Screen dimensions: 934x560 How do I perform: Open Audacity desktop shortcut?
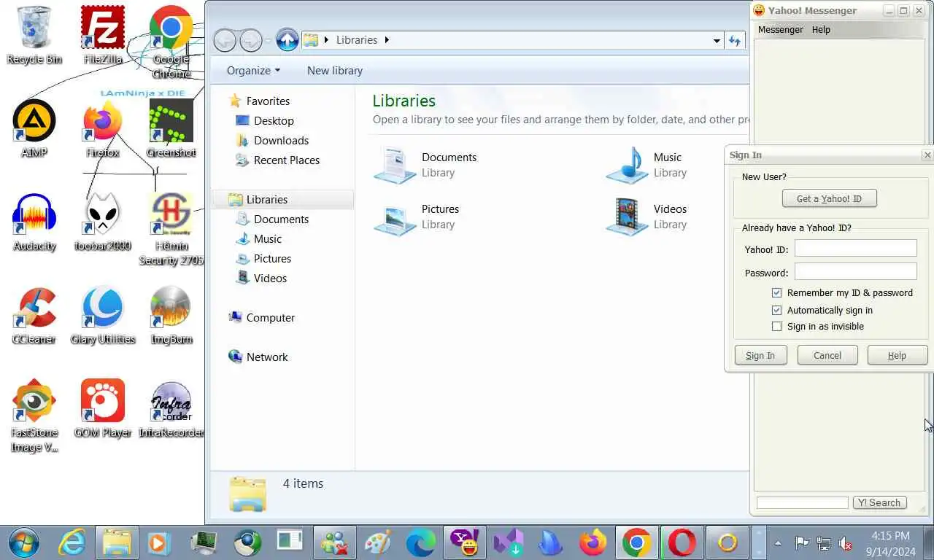(x=34, y=222)
